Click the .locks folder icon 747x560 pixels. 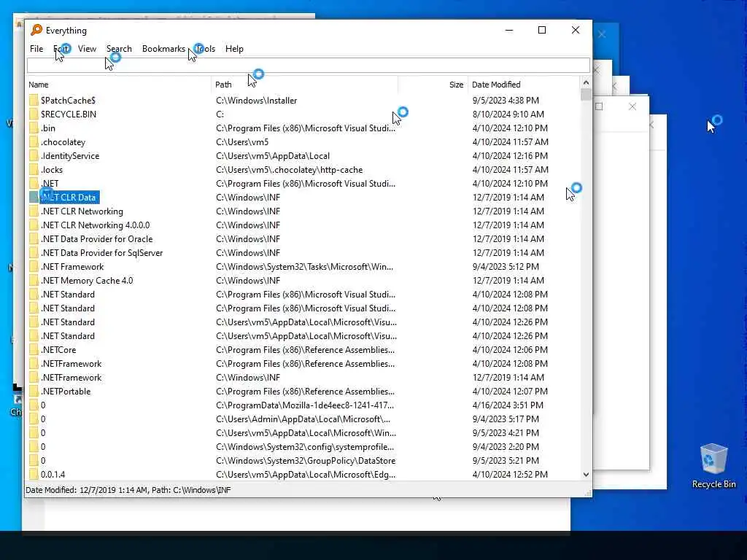34,169
